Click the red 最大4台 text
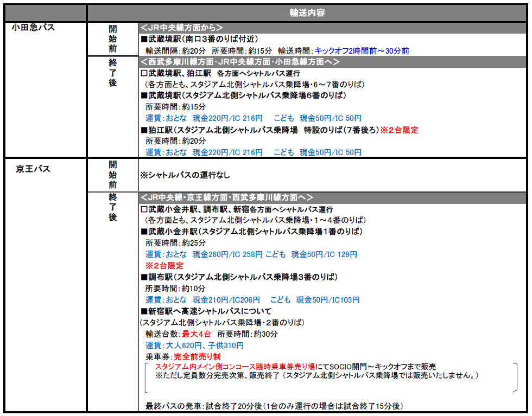Image resolution: width=532 pixels, height=416 pixels. click(x=196, y=334)
